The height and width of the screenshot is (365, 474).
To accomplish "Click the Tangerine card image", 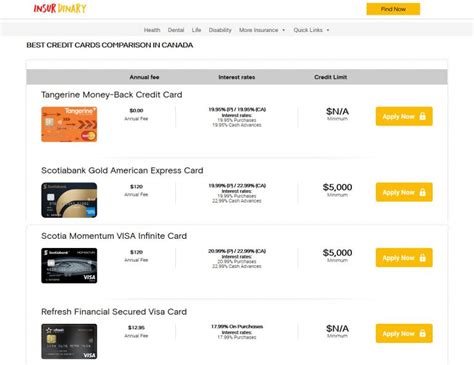I will tap(69, 124).
